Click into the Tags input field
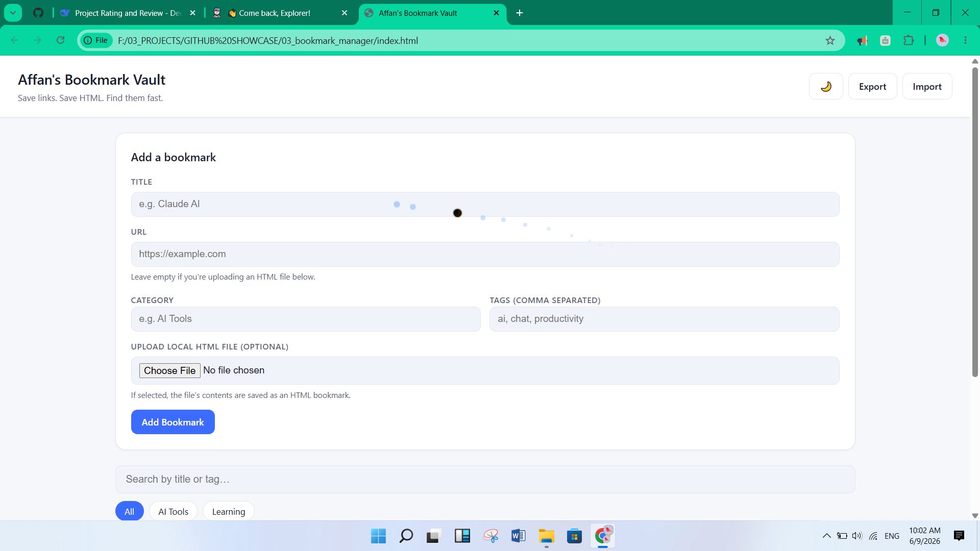 [x=664, y=319]
